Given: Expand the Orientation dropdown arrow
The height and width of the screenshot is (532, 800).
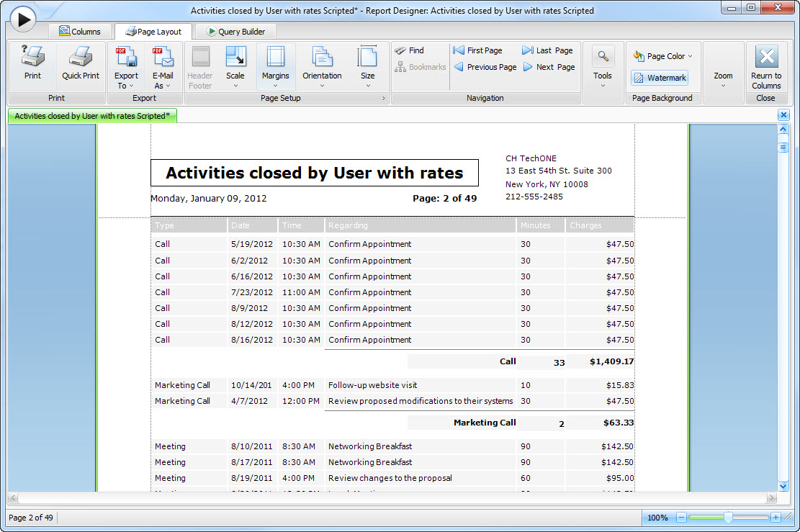Looking at the screenshot, I should [x=322, y=86].
